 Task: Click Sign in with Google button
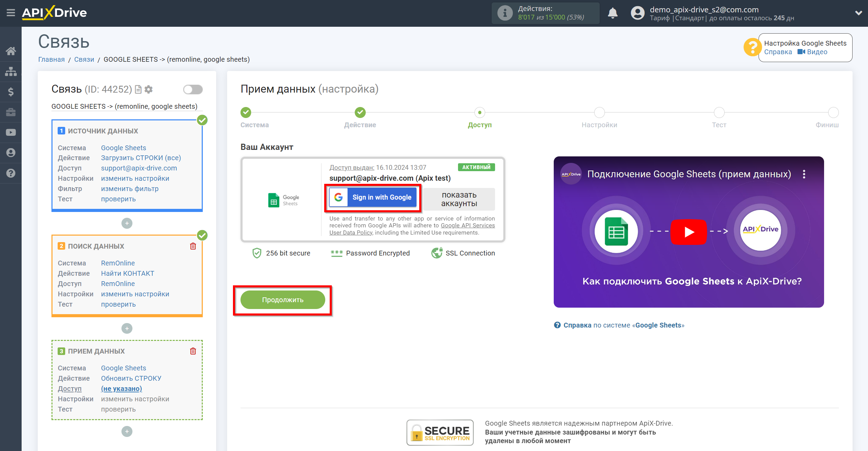point(373,197)
